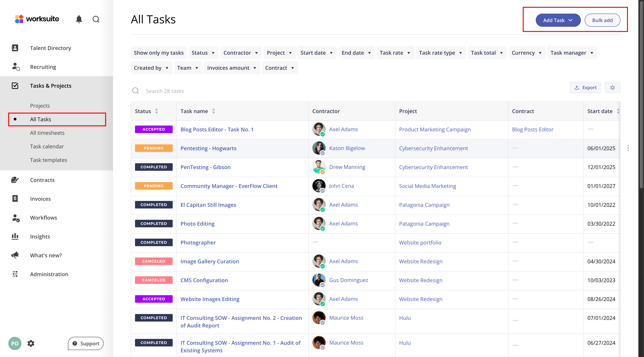Click the Search 28 tasks field
The image size is (644, 357).
click(165, 91)
